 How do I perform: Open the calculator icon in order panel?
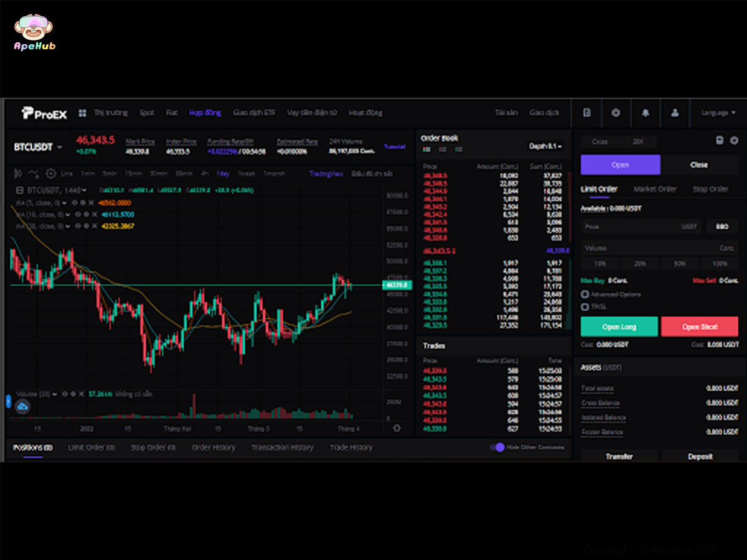(719, 141)
